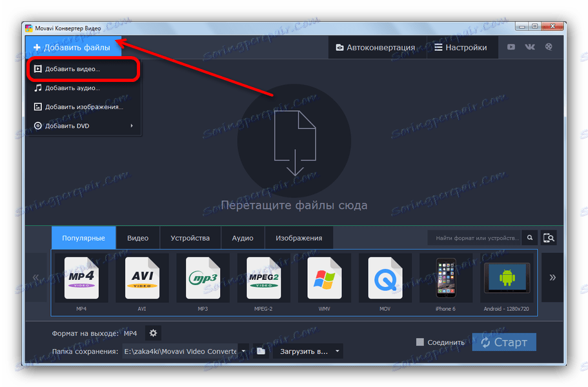Open the Загрузить в... dropdown
The image size is (588, 387).
point(308,352)
